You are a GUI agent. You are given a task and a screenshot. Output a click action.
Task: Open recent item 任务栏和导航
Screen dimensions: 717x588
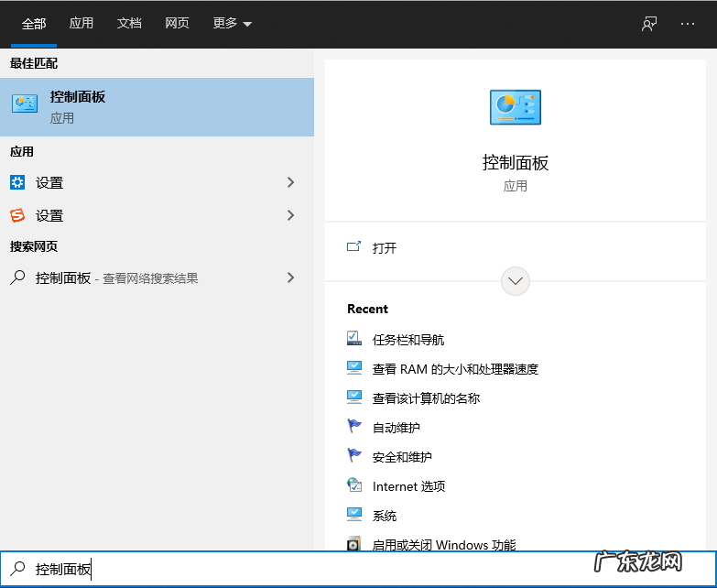pyautogui.click(x=407, y=340)
